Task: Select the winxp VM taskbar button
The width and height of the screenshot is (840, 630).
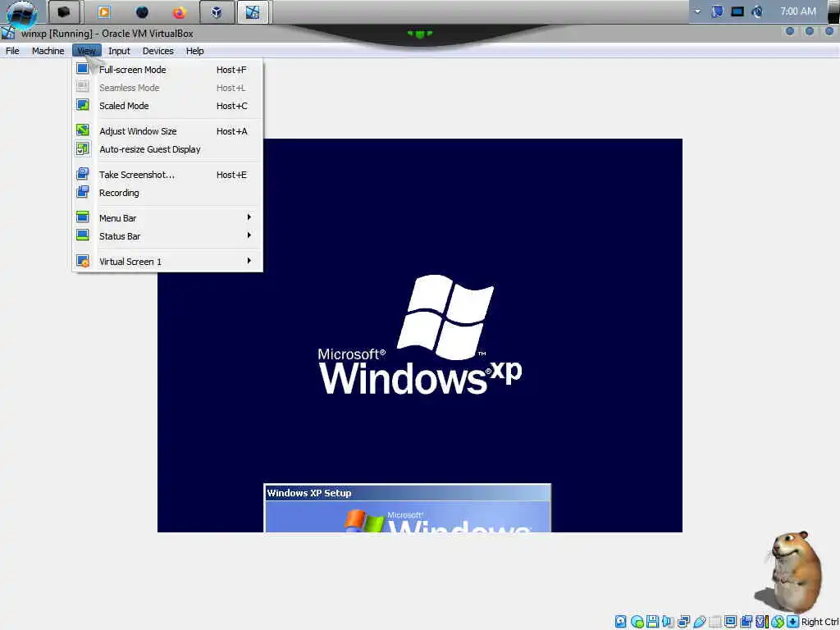Action: 253,11
